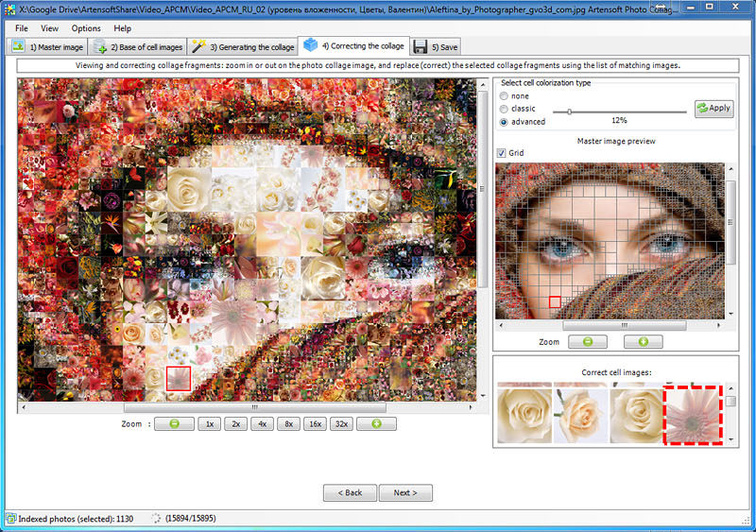The image size is (756, 532).
Task: Click master preview scroll right arrow
Action: click(719, 326)
